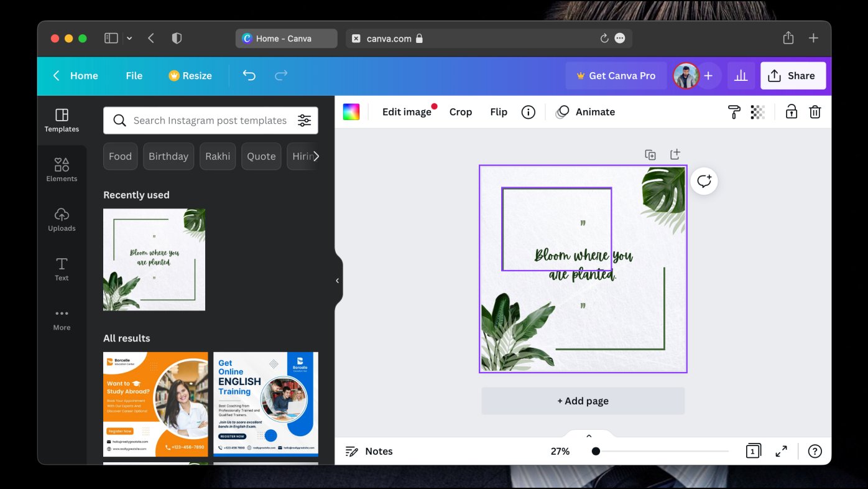
Task: Select the Birthday category chip
Action: click(x=169, y=156)
